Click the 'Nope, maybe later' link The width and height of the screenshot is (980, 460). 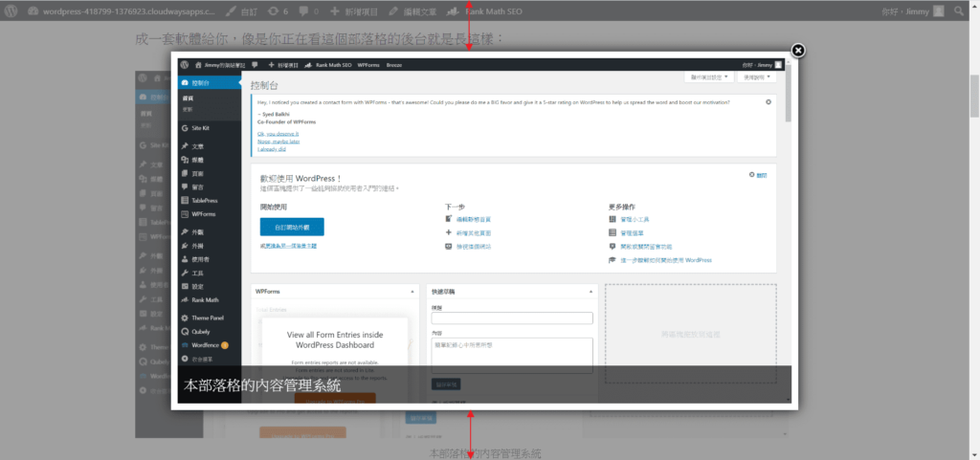pos(278,141)
